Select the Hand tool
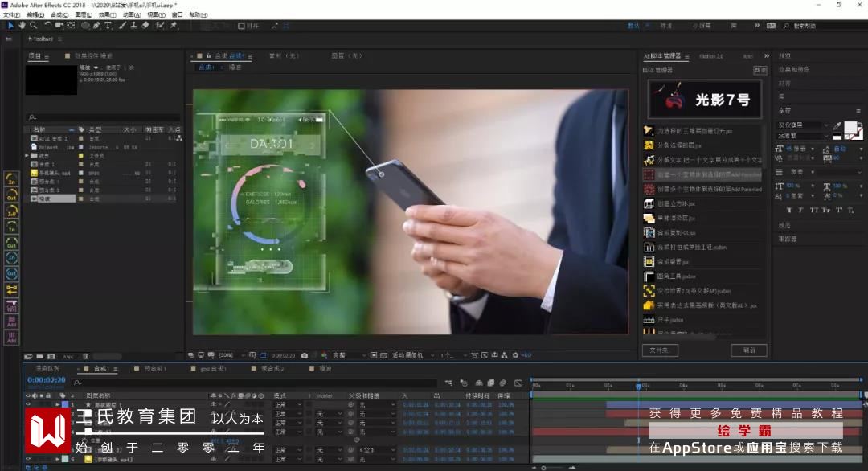This screenshot has width=868, height=471. (x=23, y=26)
